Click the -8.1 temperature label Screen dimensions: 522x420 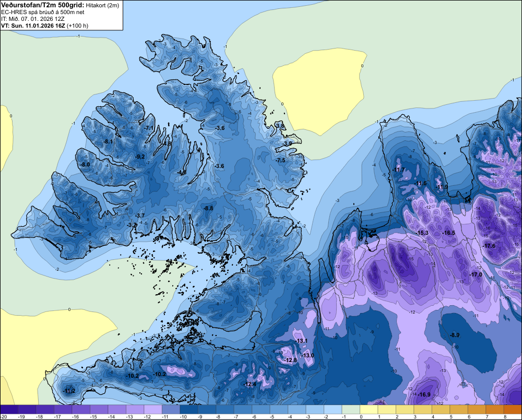[x=108, y=141]
